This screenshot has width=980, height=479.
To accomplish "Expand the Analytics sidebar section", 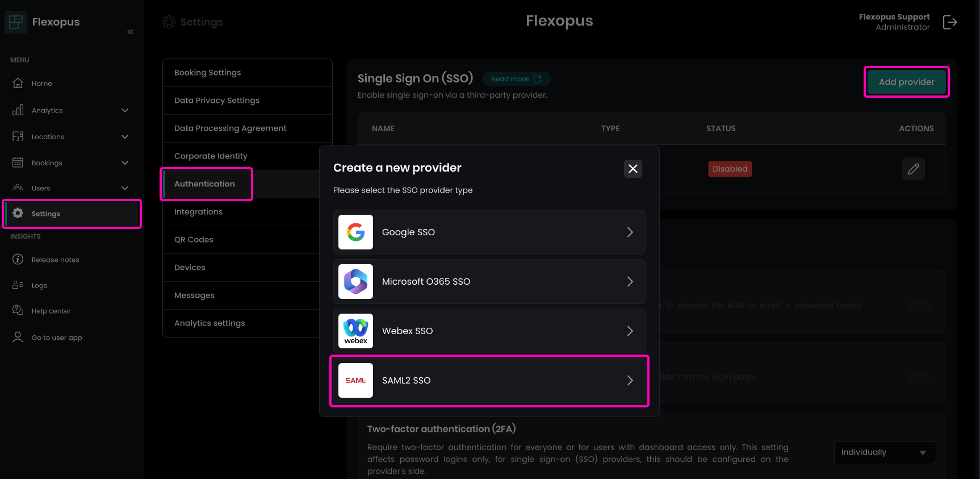I will [125, 110].
